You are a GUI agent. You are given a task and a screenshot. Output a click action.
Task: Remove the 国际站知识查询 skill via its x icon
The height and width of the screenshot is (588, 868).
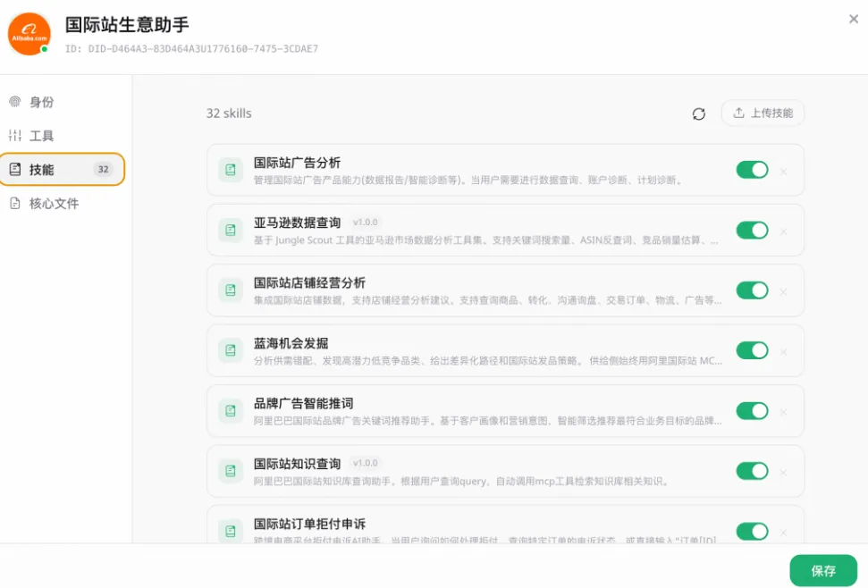[783, 473]
